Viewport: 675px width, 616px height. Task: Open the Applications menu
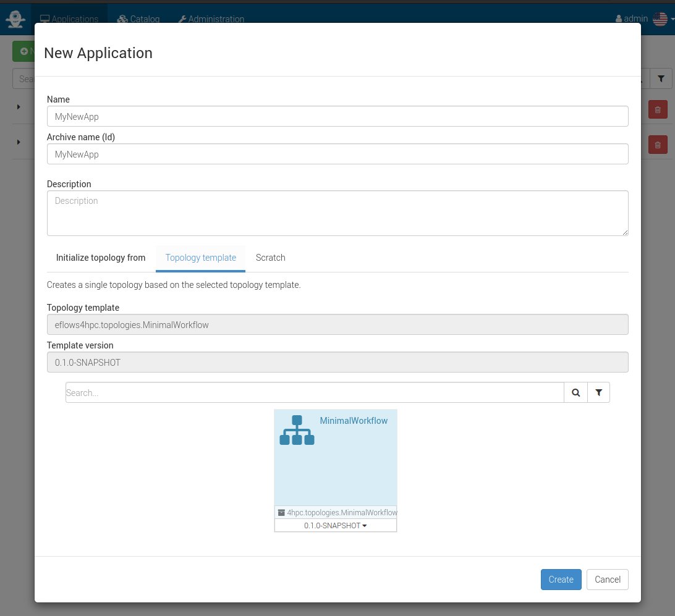tap(69, 19)
